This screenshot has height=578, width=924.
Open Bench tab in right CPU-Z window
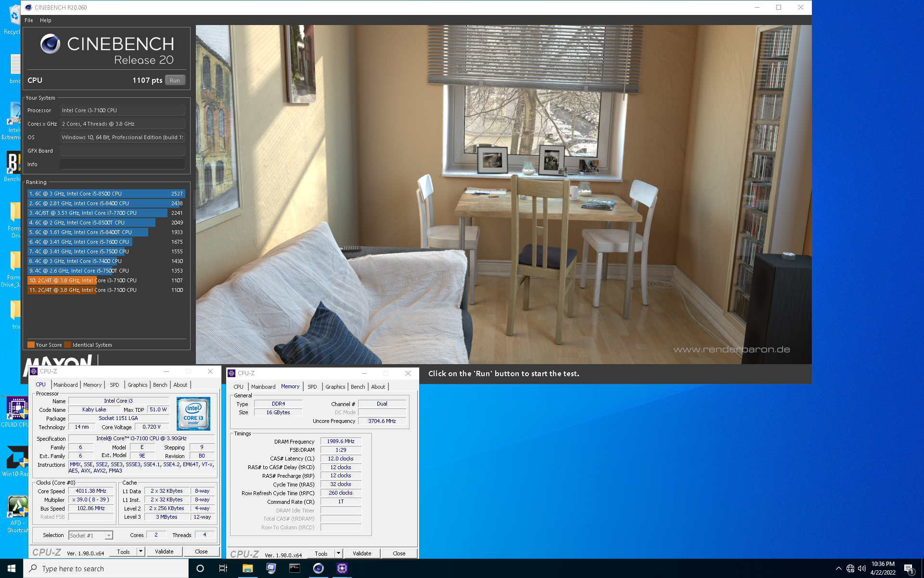[x=358, y=387]
